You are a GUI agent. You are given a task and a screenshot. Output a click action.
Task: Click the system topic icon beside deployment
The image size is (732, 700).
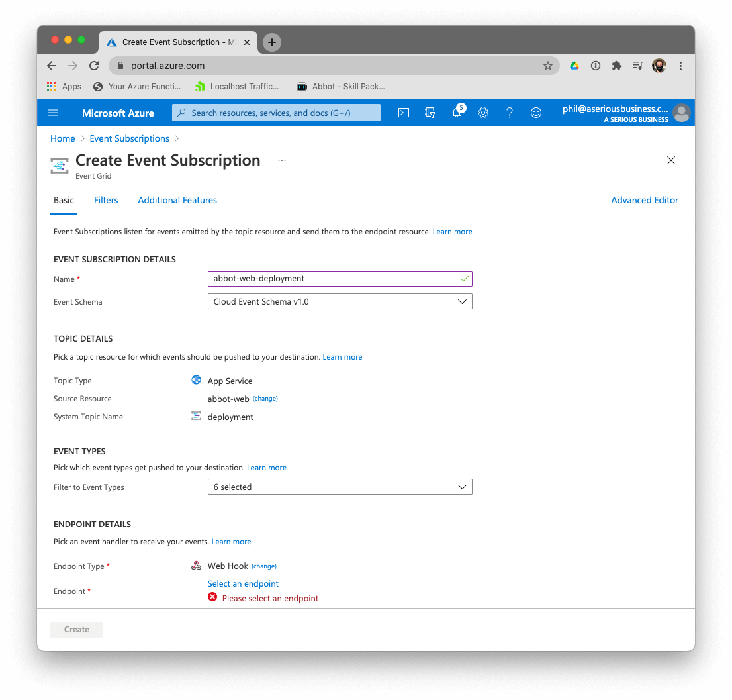(x=196, y=416)
